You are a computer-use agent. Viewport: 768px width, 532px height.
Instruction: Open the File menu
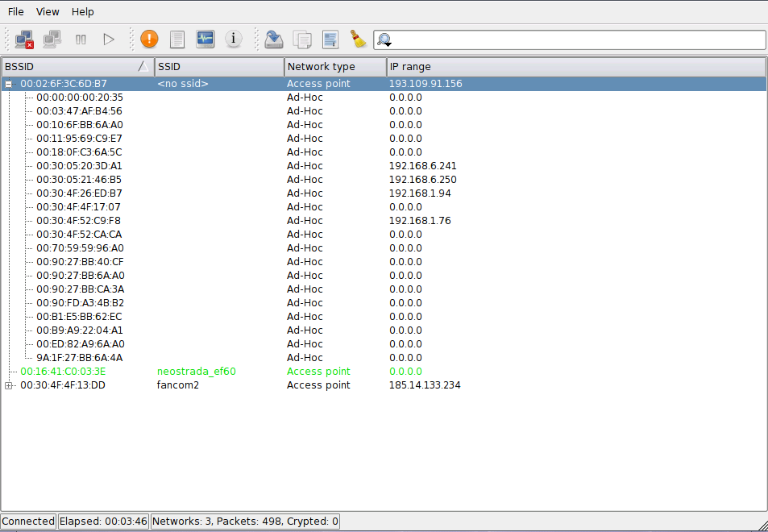click(15, 12)
